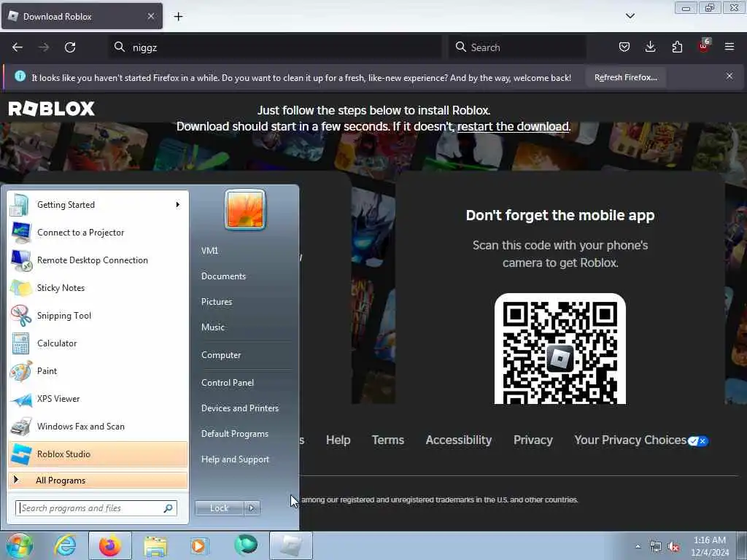Expand All Programs list
This screenshot has width=747, height=560.
pos(98,480)
